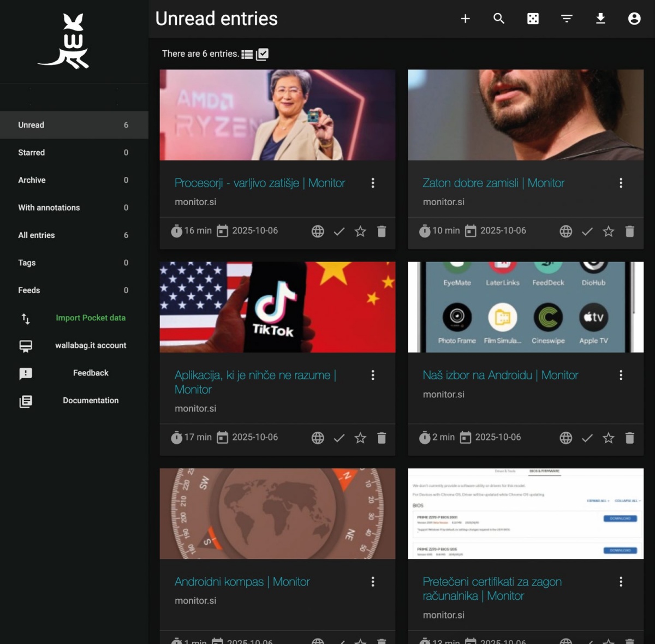
Task: Star the Naš izbor na Androidu entry
Action: tap(608, 438)
